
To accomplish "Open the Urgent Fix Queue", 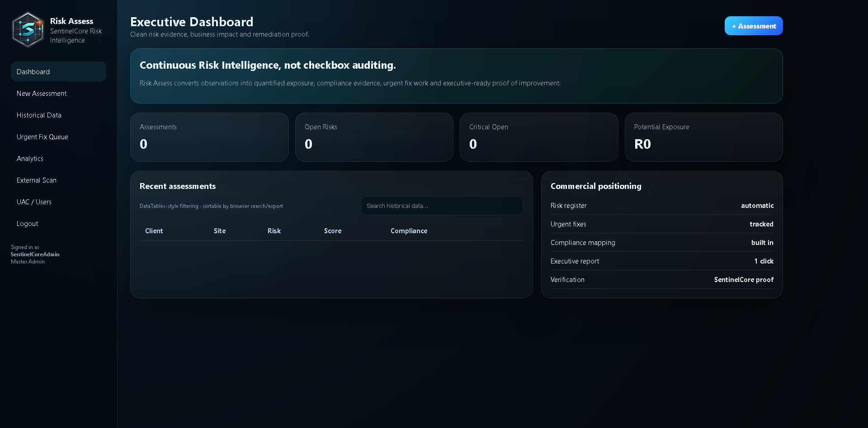I will [58, 137].
